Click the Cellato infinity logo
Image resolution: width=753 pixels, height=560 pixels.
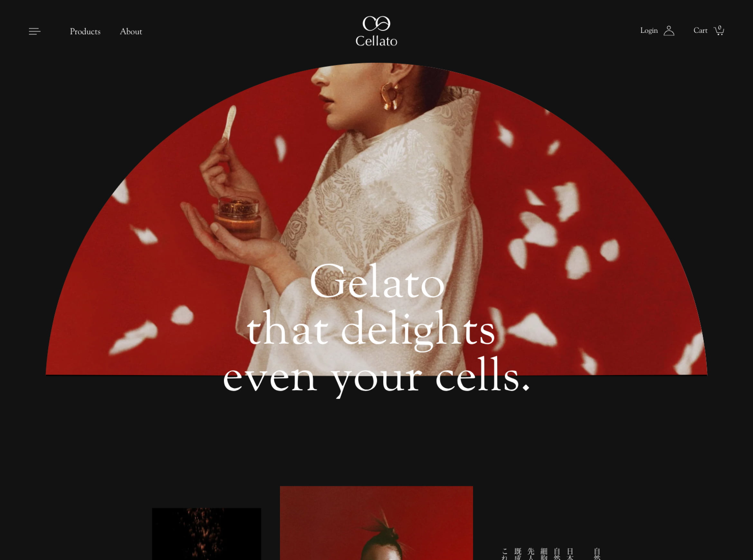pos(376,23)
